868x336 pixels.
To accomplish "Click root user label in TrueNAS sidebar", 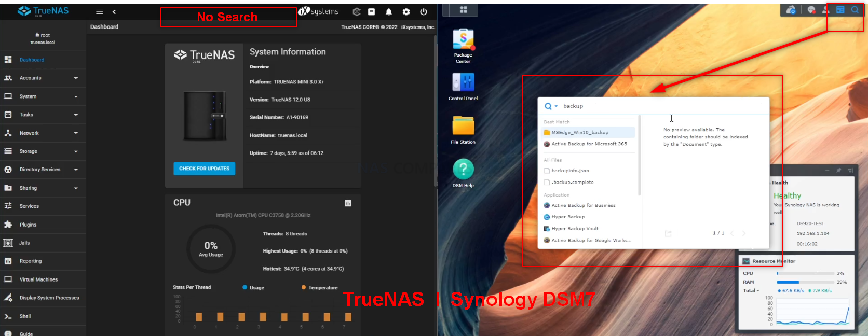I will pos(43,35).
